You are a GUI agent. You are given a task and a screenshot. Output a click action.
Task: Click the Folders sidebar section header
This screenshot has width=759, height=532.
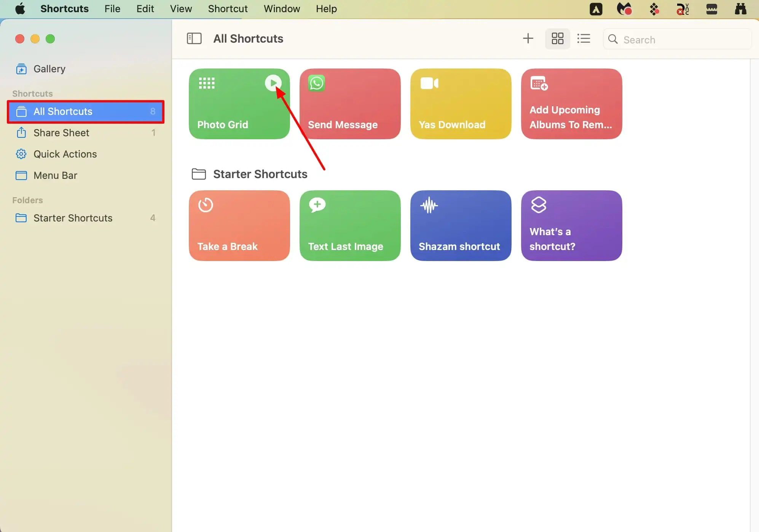tap(27, 200)
